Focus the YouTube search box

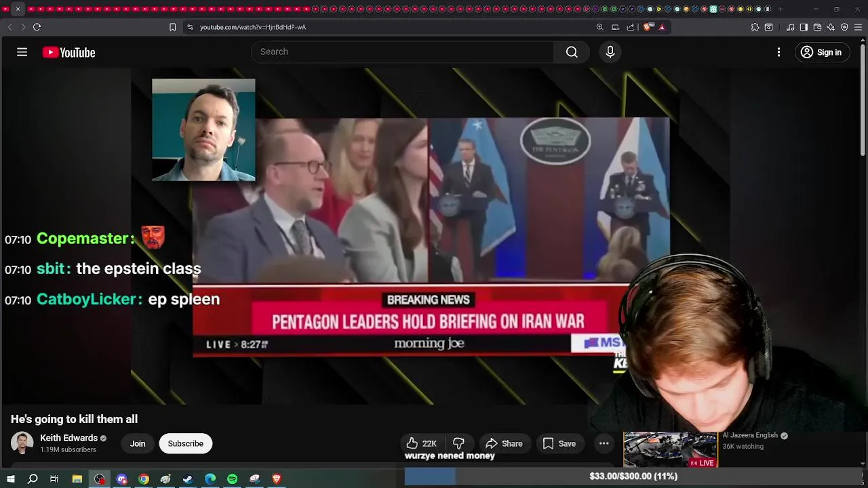403,52
